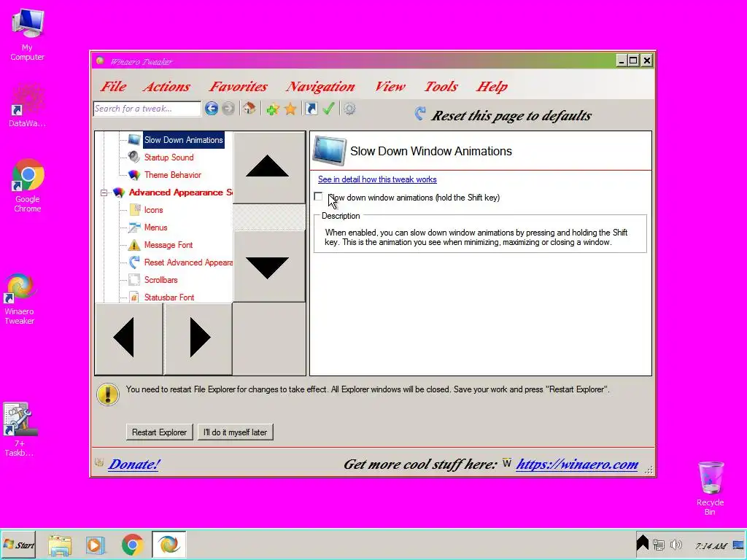Open the View menu
The width and height of the screenshot is (747, 560).
tap(390, 86)
